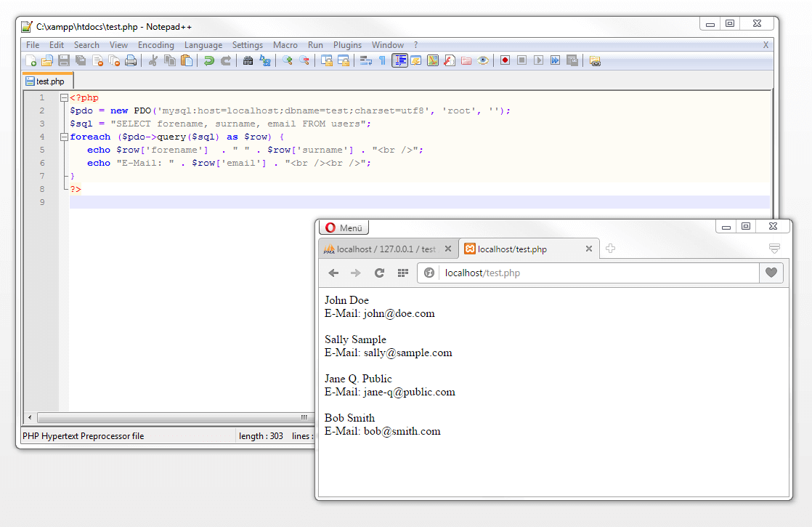Go back in the Opera browser
Screen dimensions: 812x527
[x=333, y=273]
